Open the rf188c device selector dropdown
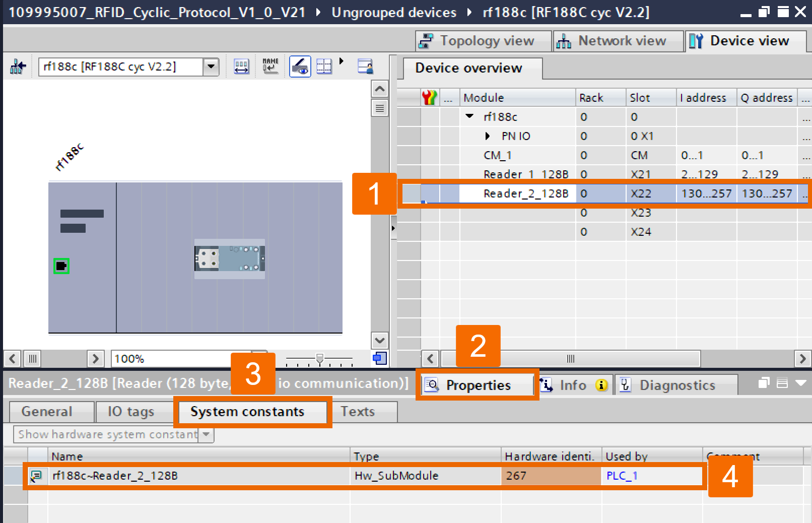Image resolution: width=812 pixels, height=523 pixels. point(211,67)
